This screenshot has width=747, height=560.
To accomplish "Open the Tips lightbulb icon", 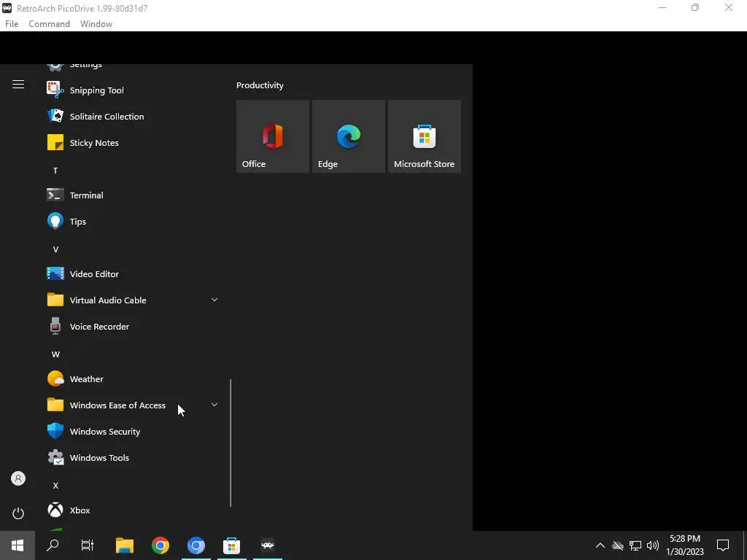I will (x=55, y=221).
